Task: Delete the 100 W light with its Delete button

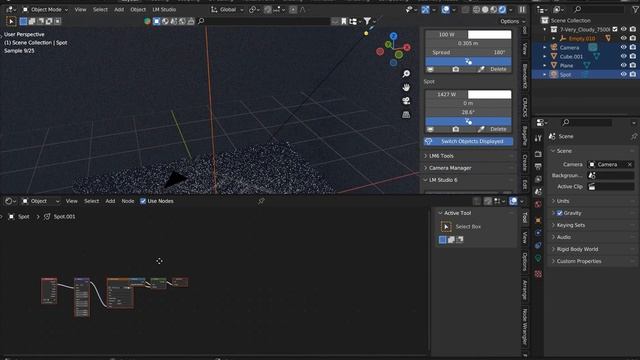Action: coord(498,69)
